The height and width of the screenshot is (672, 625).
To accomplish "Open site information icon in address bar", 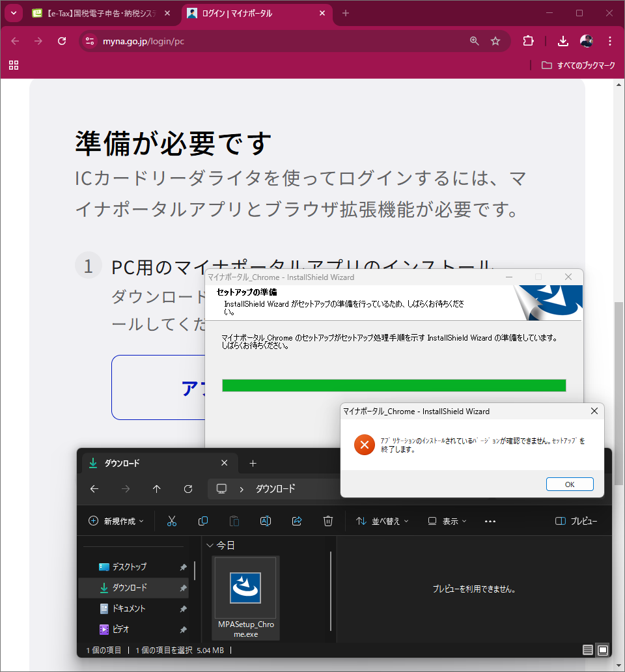I will 90,41.
